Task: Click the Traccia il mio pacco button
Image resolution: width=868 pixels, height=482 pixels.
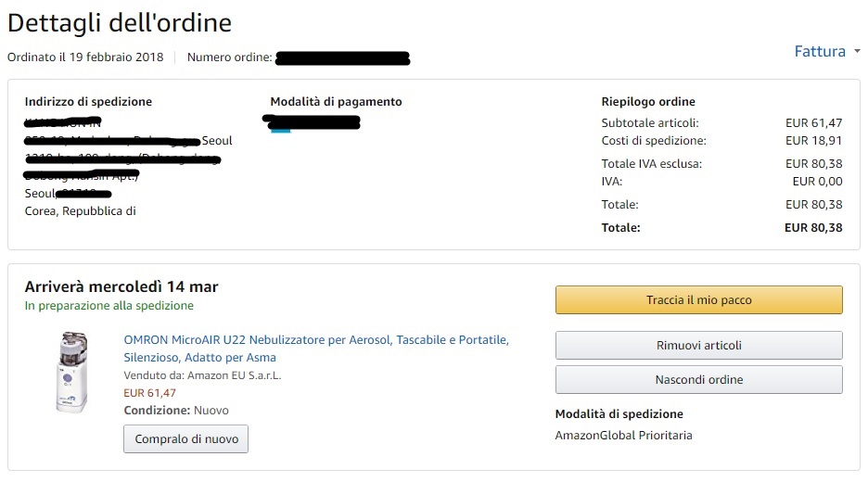Action: [x=698, y=300]
